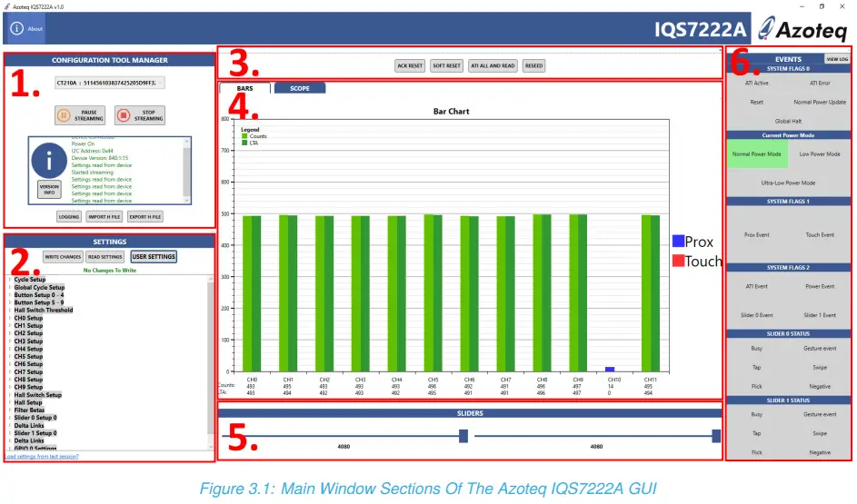
Task: Click the Slider 0 Event flag
Action: (x=756, y=315)
